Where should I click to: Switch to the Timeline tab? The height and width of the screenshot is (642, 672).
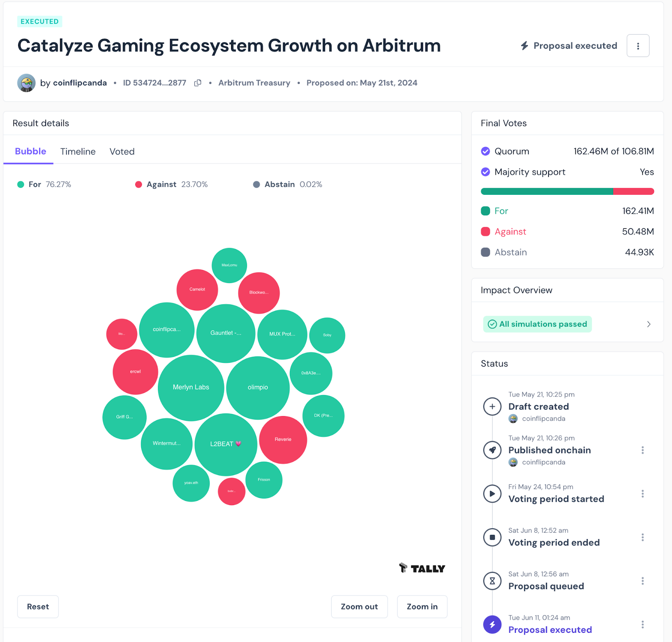pos(78,152)
